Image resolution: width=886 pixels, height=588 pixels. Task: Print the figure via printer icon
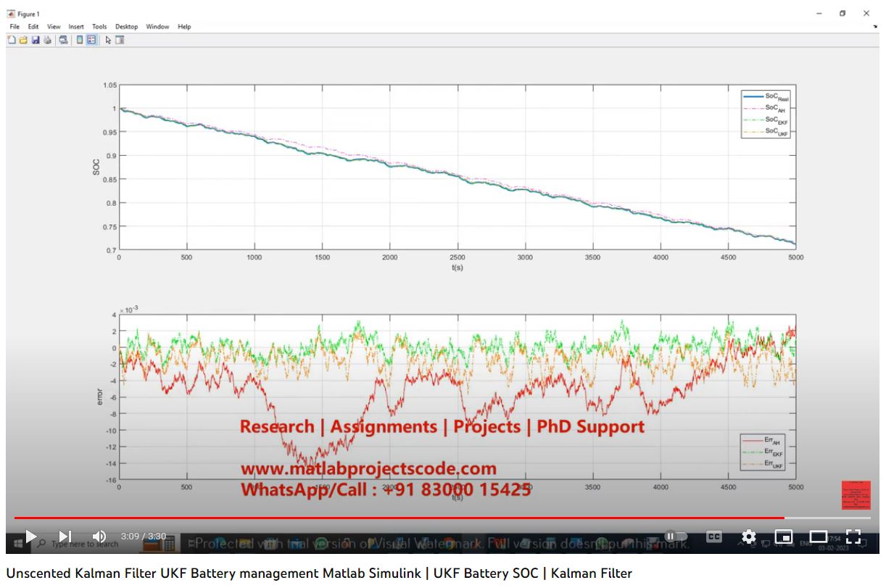47,40
